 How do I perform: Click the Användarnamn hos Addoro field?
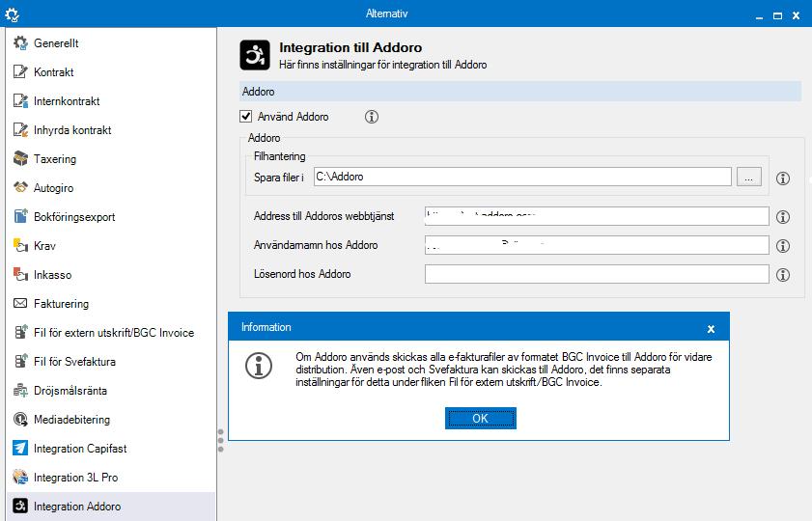coord(597,245)
